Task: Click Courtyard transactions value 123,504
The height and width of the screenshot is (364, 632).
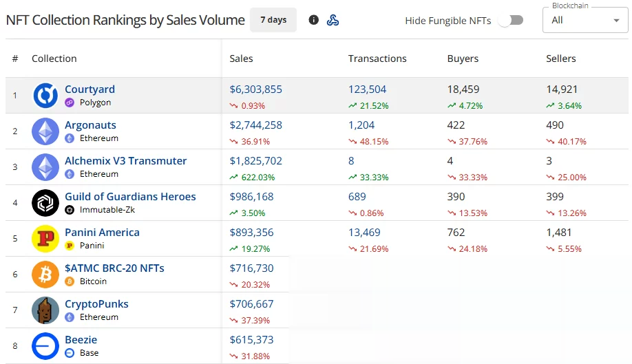Action: tap(367, 89)
